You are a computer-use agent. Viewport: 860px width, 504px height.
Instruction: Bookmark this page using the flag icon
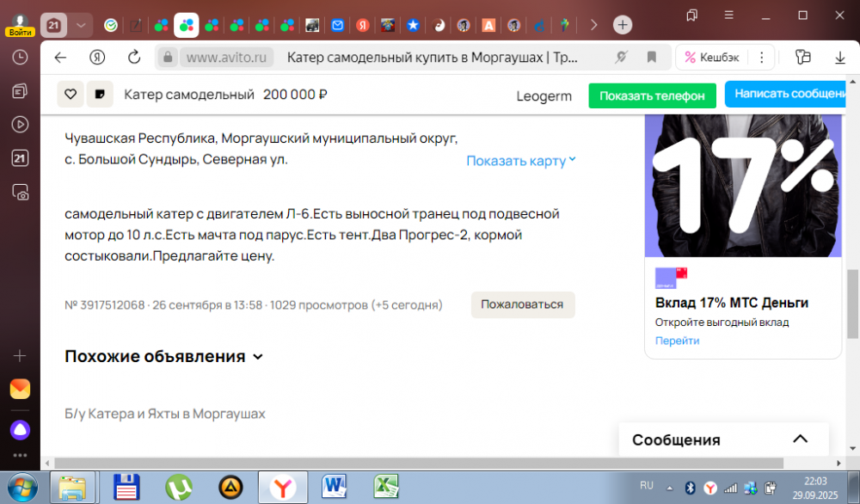coord(653,57)
